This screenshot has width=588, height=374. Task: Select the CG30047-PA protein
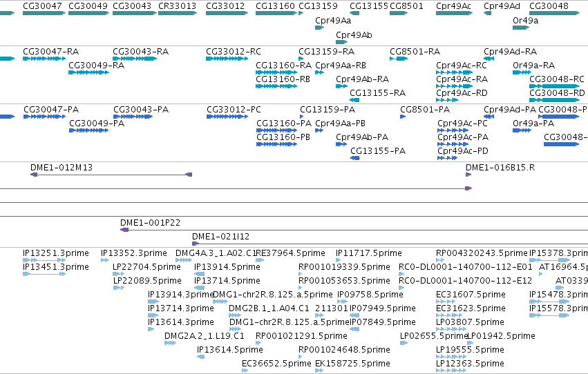pyautogui.click(x=44, y=117)
